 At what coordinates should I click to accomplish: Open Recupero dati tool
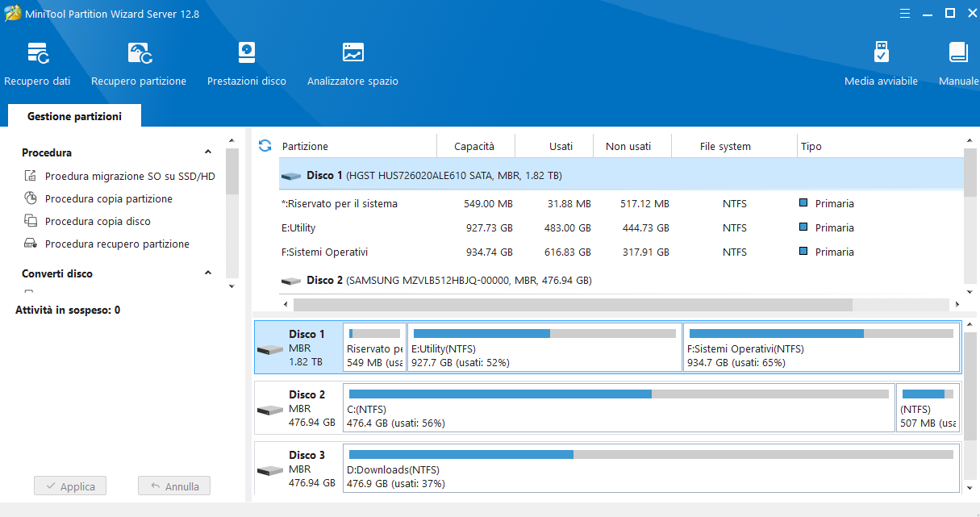pyautogui.click(x=37, y=64)
